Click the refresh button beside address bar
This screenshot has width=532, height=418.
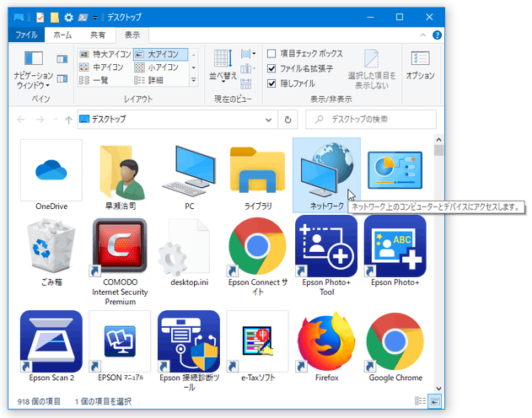(287, 120)
